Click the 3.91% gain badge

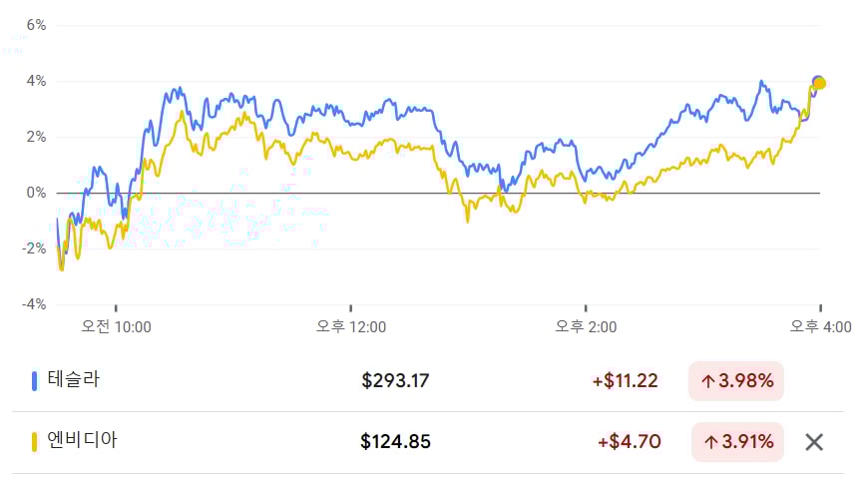click(737, 442)
